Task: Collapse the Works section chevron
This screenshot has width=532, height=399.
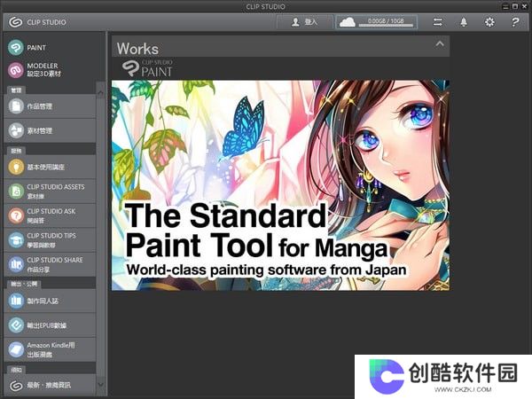Action: (x=440, y=43)
